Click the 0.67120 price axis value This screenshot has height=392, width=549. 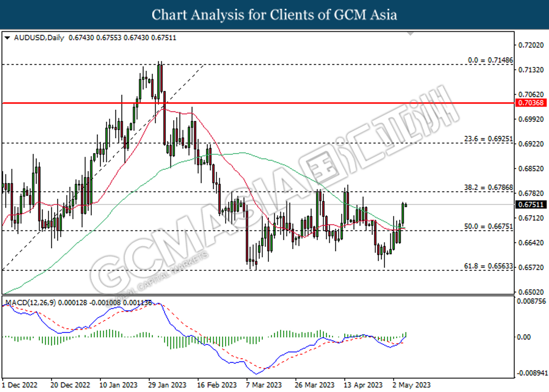click(531, 218)
